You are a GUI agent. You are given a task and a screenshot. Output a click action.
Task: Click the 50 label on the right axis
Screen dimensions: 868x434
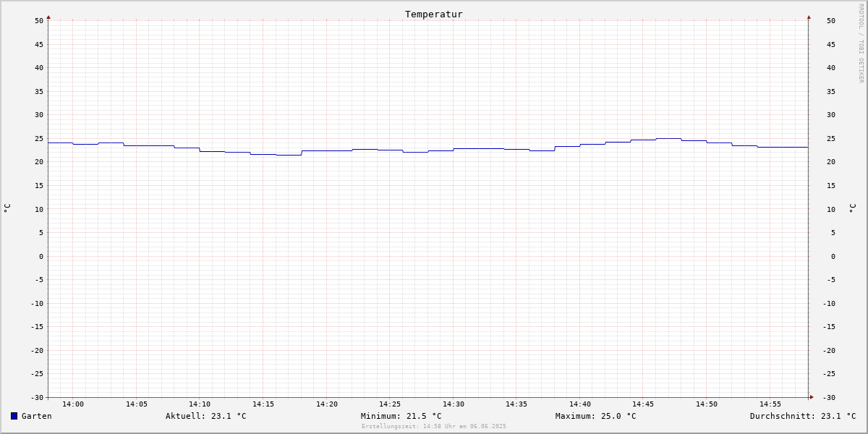pos(831,20)
